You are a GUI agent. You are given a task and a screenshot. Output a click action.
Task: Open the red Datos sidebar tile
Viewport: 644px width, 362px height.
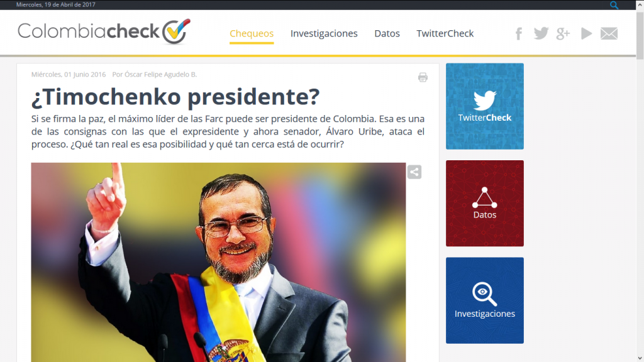click(485, 203)
